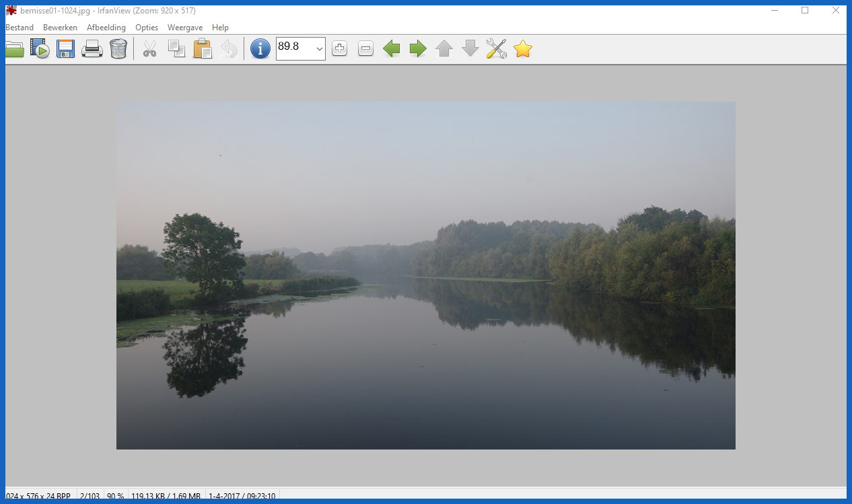Image resolution: width=852 pixels, height=504 pixels.
Task: Delete the file with the trash can icon
Action: 118,49
